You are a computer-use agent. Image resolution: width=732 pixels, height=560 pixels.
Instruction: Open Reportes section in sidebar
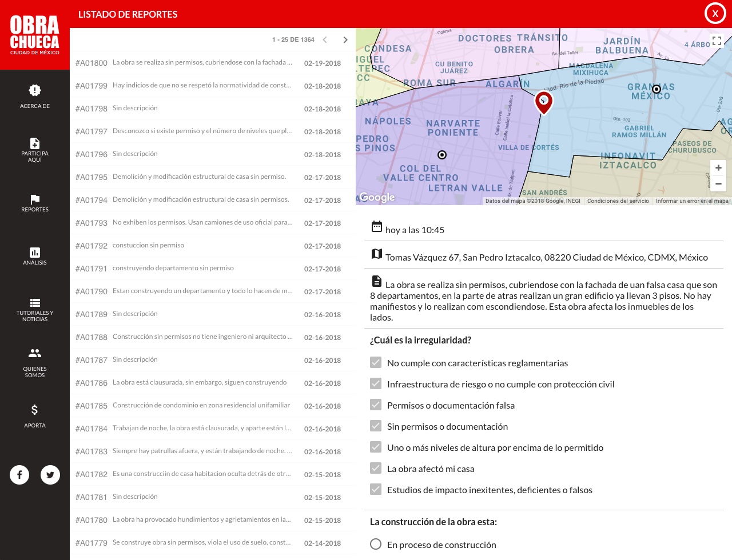35,203
